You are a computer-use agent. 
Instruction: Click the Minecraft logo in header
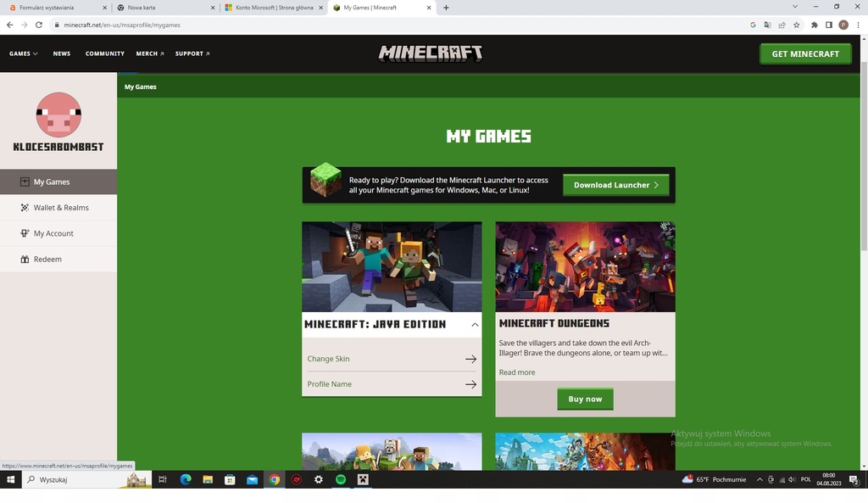pyautogui.click(x=430, y=53)
